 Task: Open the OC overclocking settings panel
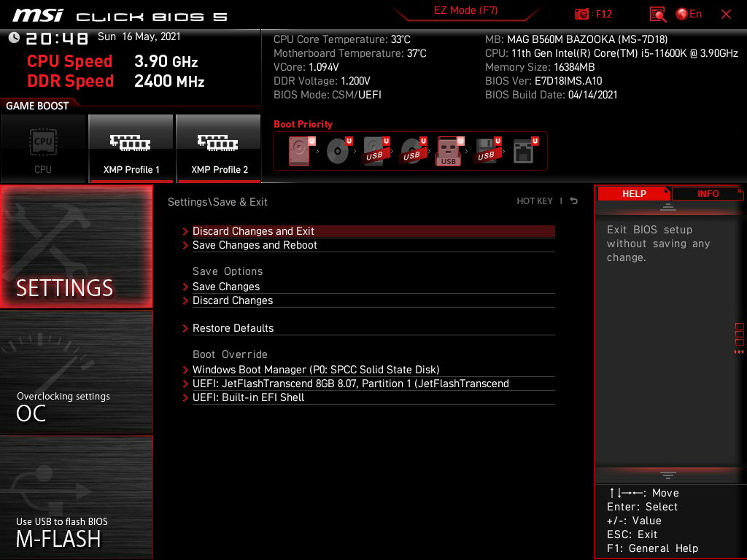click(x=76, y=373)
